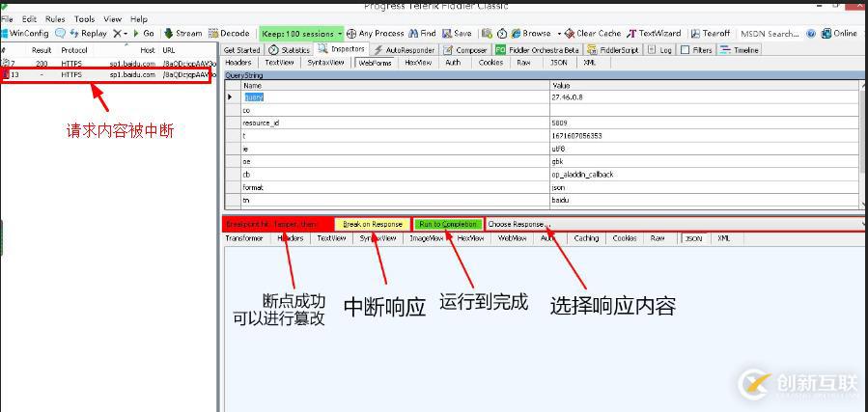Open Find sessions tool

(422, 33)
